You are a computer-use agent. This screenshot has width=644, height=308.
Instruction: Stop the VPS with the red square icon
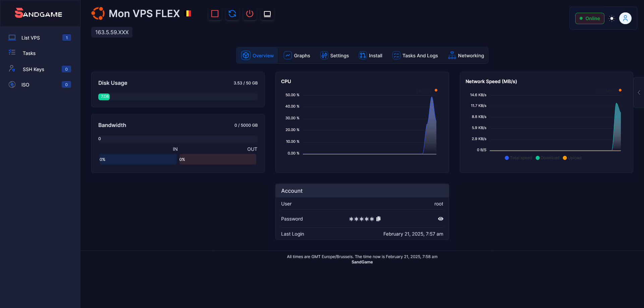coord(215,14)
